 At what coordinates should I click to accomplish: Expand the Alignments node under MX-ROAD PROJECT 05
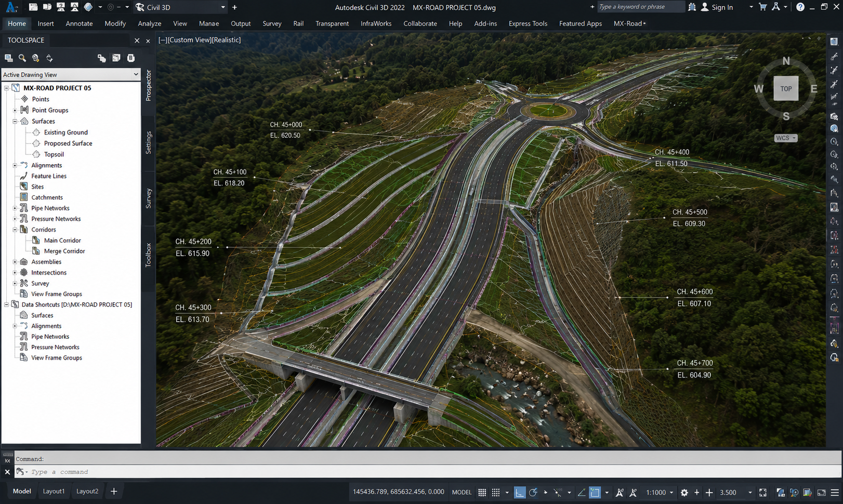pos(15,165)
